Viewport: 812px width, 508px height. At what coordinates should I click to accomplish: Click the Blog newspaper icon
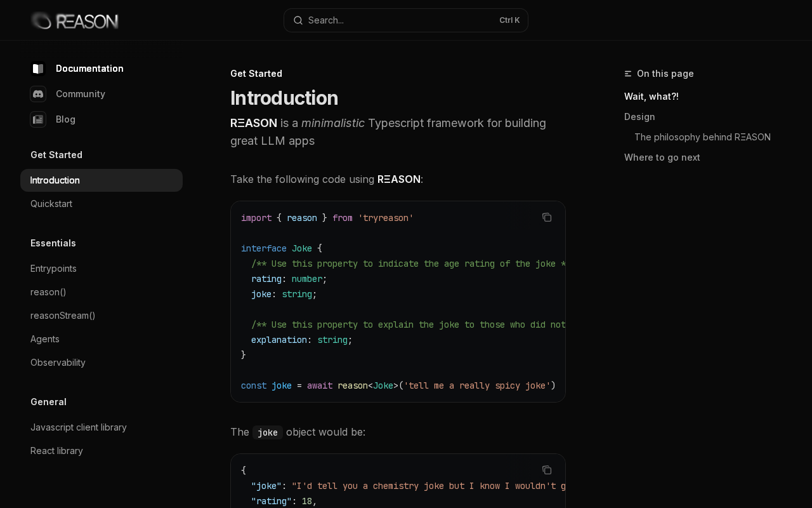point(38,119)
